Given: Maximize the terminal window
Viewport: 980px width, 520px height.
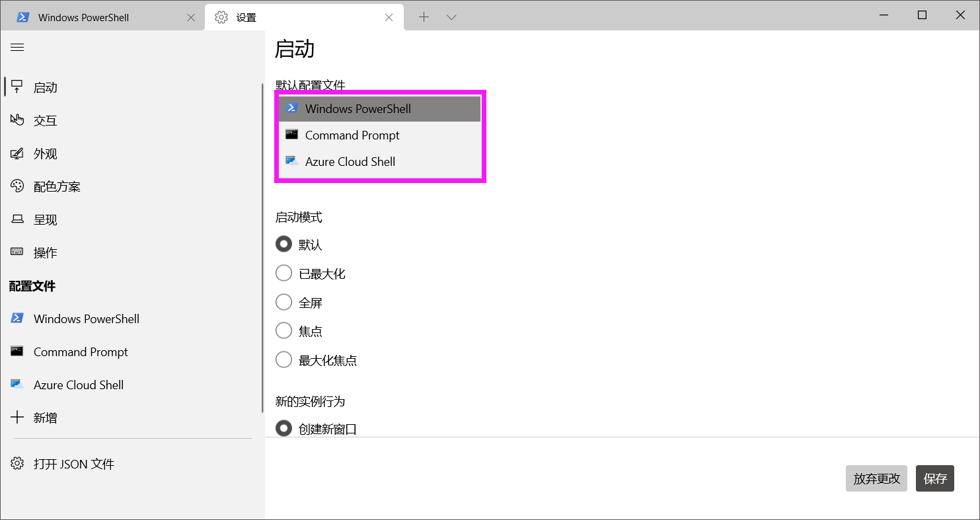Looking at the screenshot, I should tap(922, 15).
